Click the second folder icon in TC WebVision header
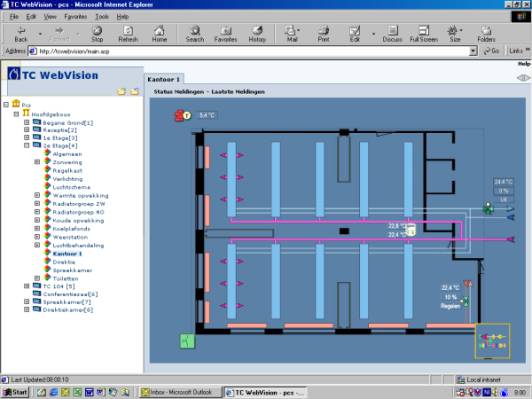 tap(135, 91)
